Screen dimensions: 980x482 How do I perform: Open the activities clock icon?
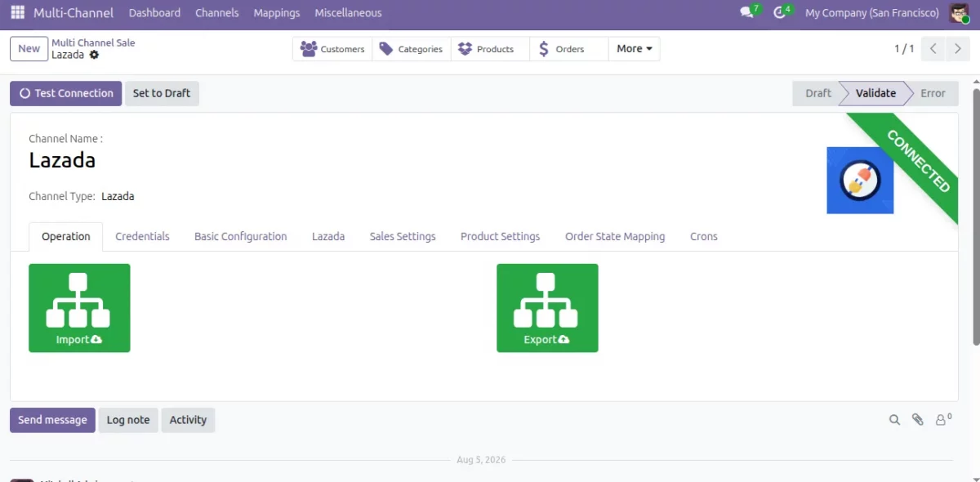click(x=779, y=12)
